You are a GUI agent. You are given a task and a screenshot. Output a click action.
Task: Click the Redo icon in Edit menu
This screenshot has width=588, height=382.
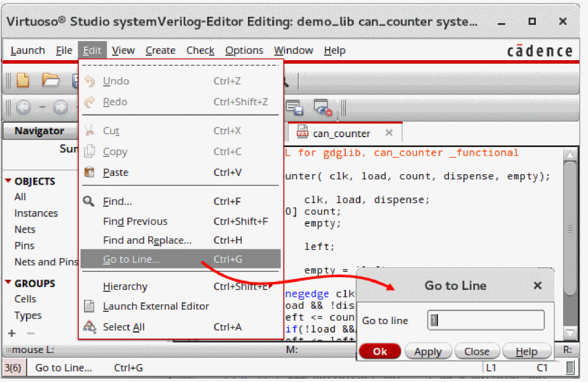click(x=90, y=102)
